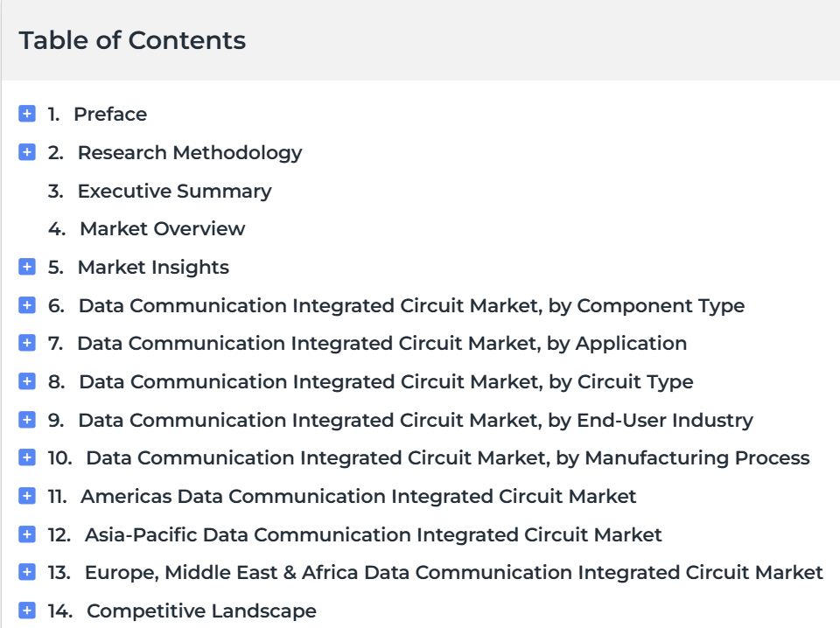This screenshot has width=840, height=628.
Task: Select the Competitive Landscape chapter title
Action: pyautogui.click(x=202, y=611)
